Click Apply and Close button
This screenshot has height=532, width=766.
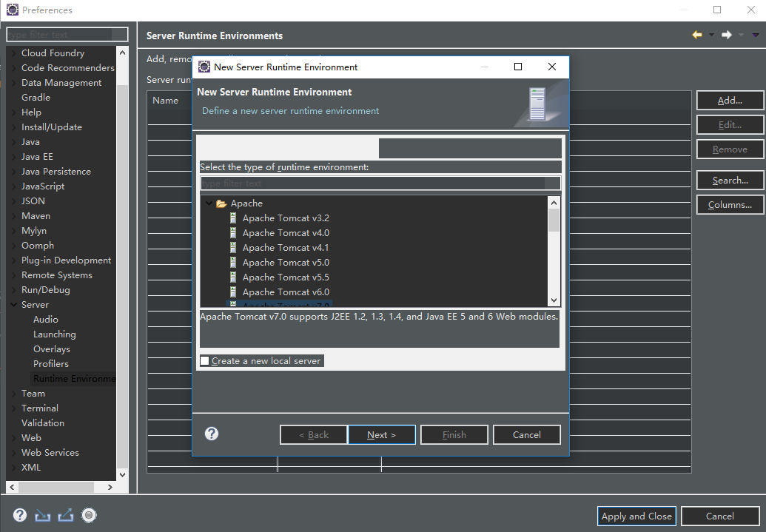(x=636, y=516)
